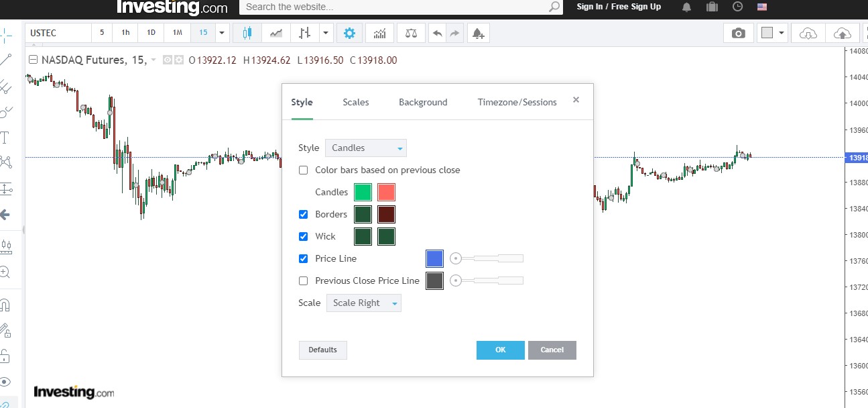
Task: Select the 1D interval
Action: pos(151,33)
